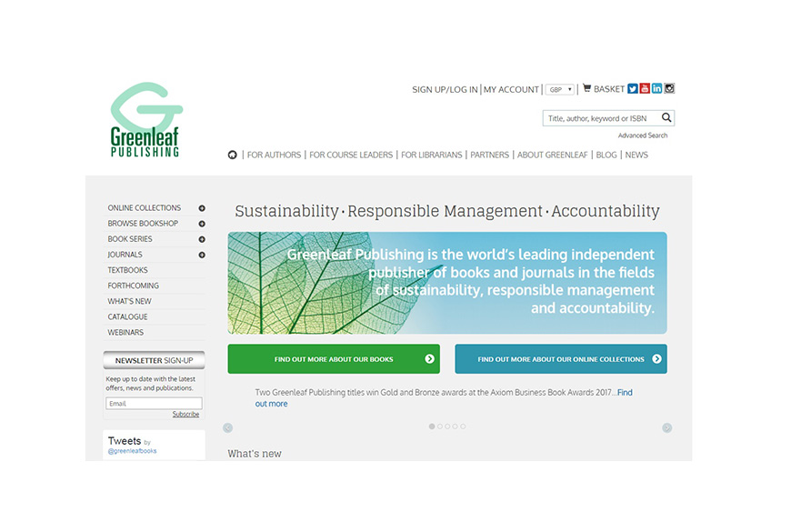Screen dimensions: 801x532
Task: Open the Greenleaf Twitter page icon
Action: pyautogui.click(x=633, y=89)
